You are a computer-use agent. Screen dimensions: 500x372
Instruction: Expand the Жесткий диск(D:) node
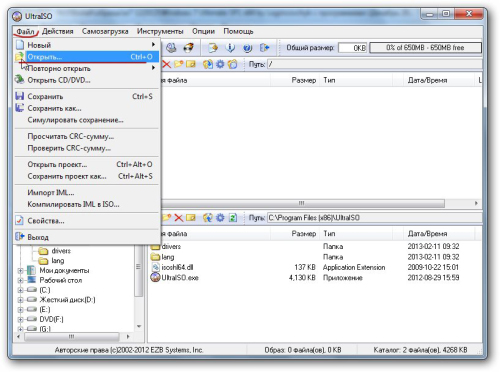pyautogui.click(x=20, y=300)
